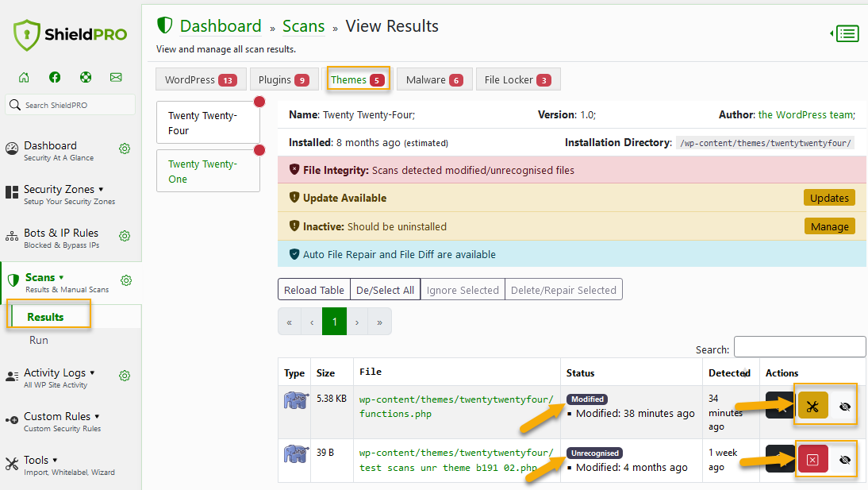Select the Results submenu item
868x490 pixels.
tap(45, 317)
